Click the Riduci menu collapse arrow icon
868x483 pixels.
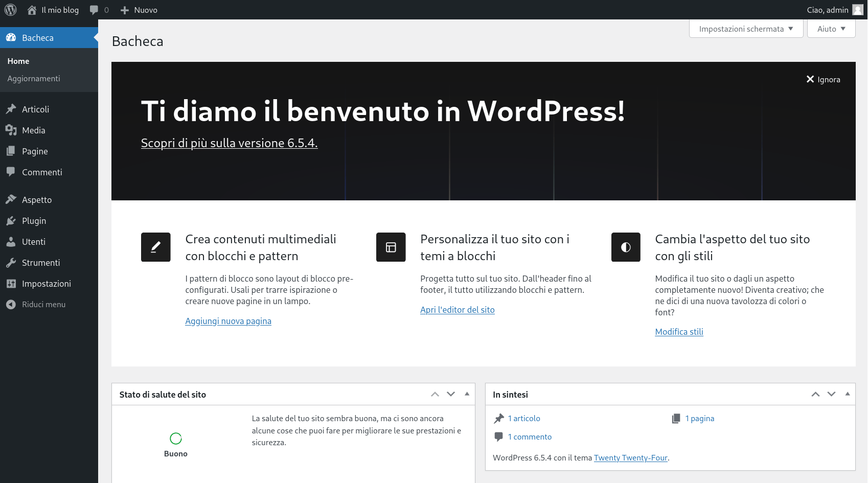pyautogui.click(x=11, y=304)
